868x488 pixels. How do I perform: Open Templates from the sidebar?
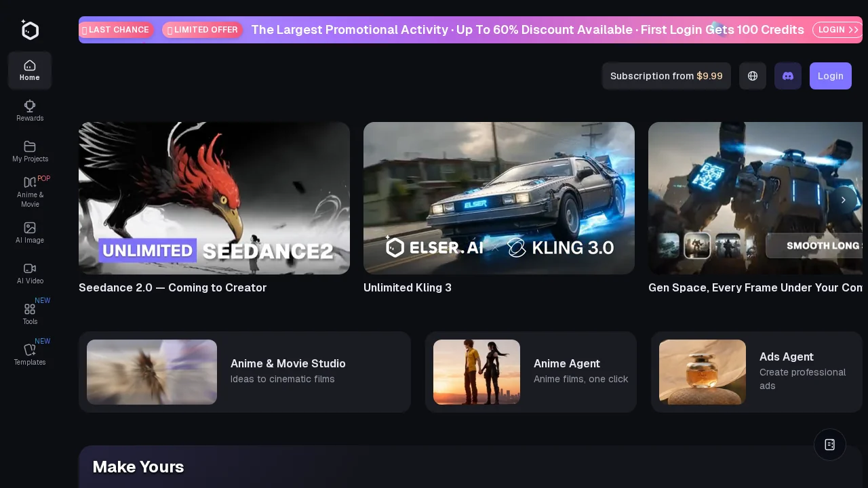point(30,354)
